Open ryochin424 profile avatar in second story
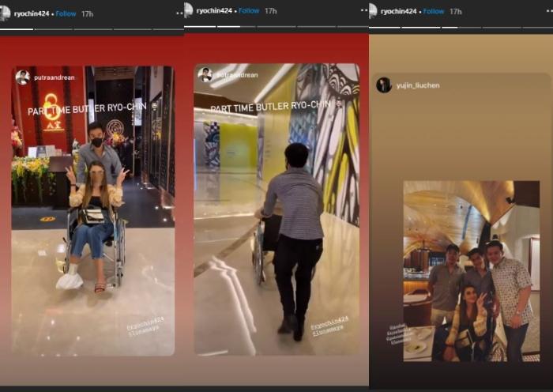This screenshot has width=553, height=392. 189,10
